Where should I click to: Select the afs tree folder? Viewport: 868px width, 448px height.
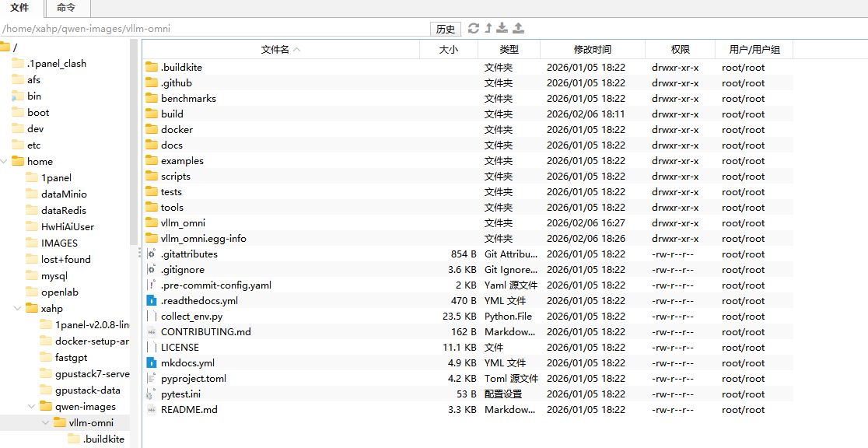point(33,80)
